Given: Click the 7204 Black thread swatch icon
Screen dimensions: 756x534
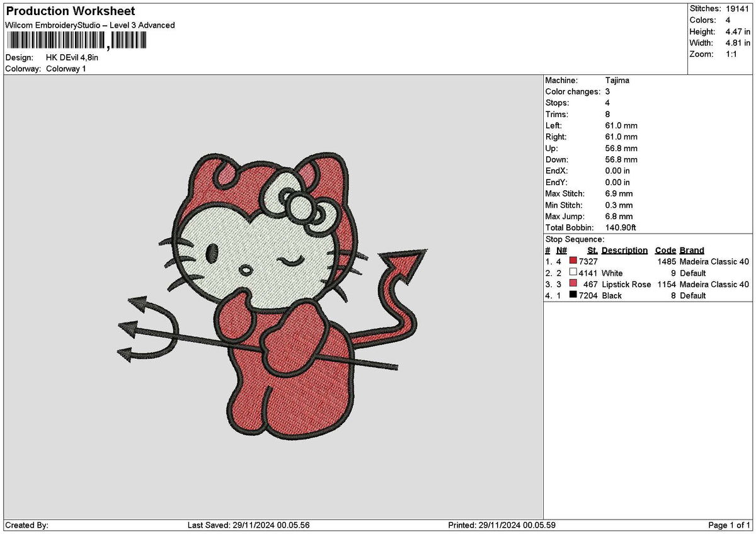Looking at the screenshot, I should click(x=573, y=295).
